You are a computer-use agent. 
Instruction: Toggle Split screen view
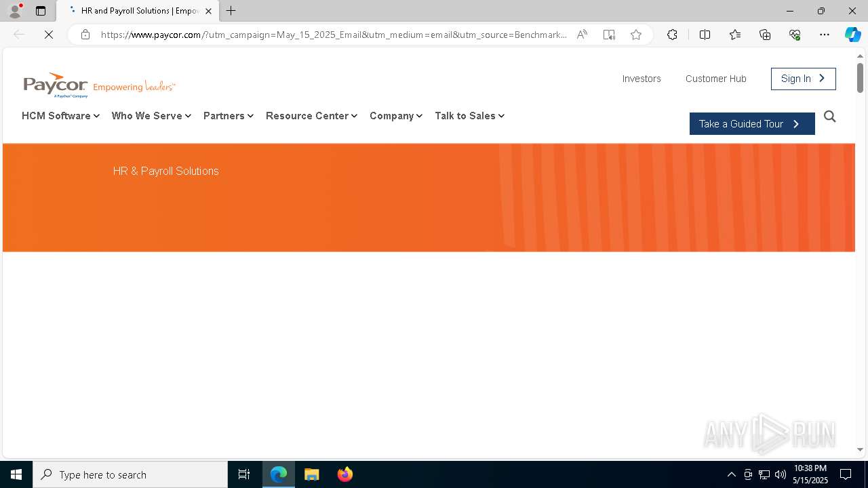[x=705, y=35]
